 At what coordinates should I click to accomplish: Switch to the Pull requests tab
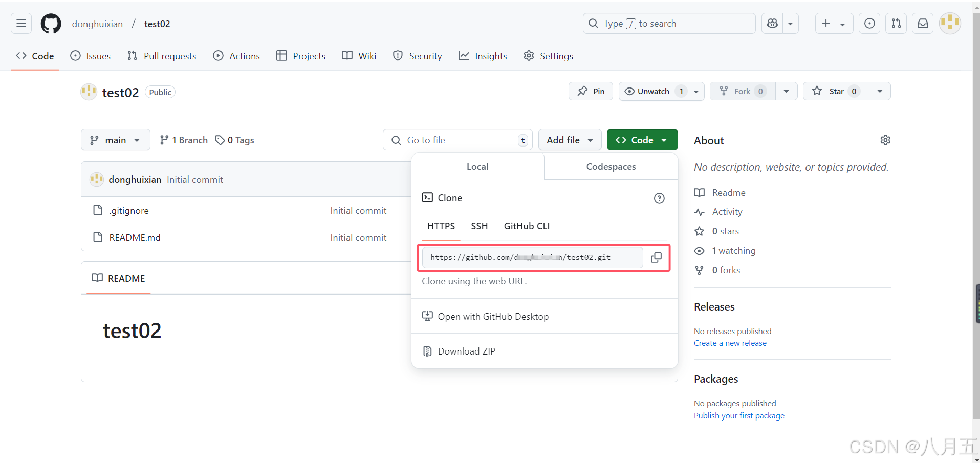pyautogui.click(x=162, y=56)
